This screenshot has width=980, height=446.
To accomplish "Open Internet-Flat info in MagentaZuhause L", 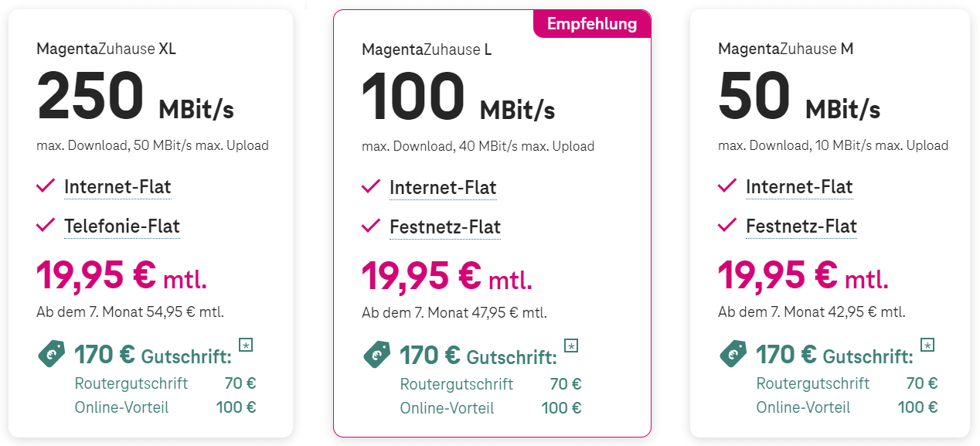I will point(443,188).
